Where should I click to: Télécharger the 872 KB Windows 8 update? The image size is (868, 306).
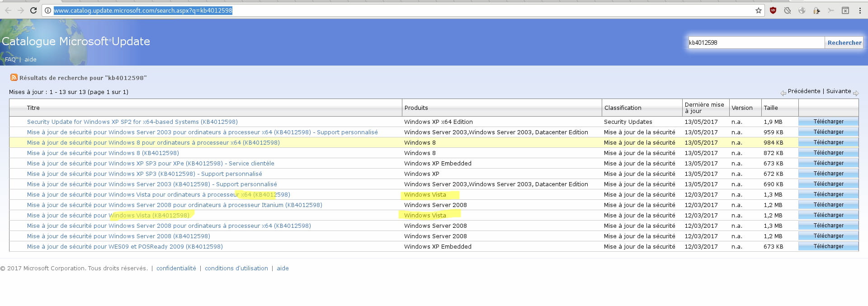tap(828, 153)
